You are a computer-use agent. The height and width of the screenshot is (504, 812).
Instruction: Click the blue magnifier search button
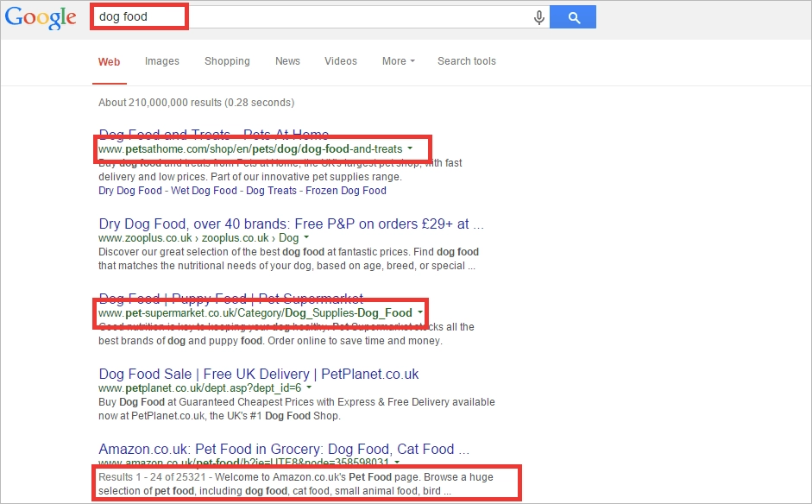[x=572, y=16]
